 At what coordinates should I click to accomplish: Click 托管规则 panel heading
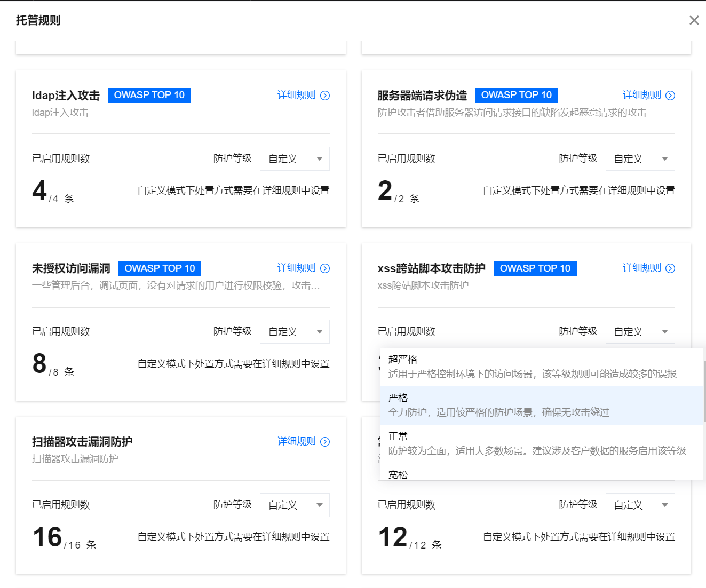(x=38, y=20)
